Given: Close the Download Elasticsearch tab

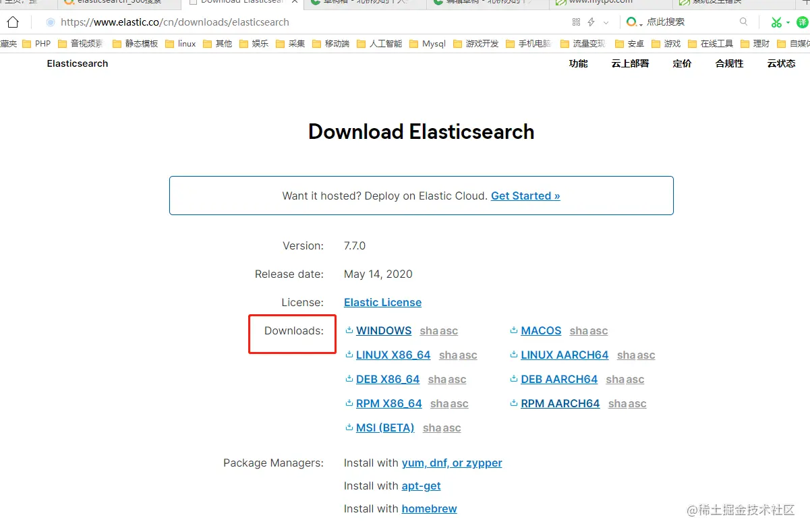Looking at the screenshot, I should [x=293, y=3].
